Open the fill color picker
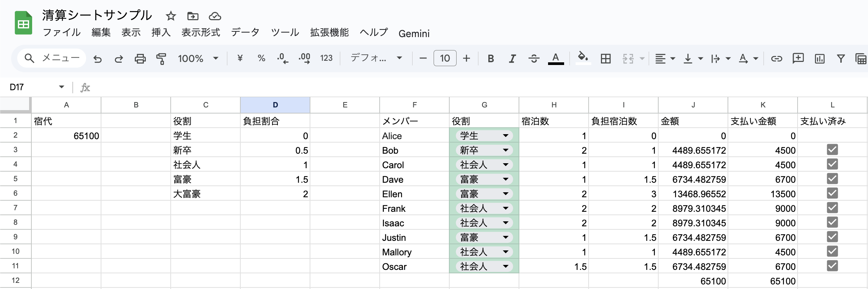The image size is (868, 289). coord(582,58)
